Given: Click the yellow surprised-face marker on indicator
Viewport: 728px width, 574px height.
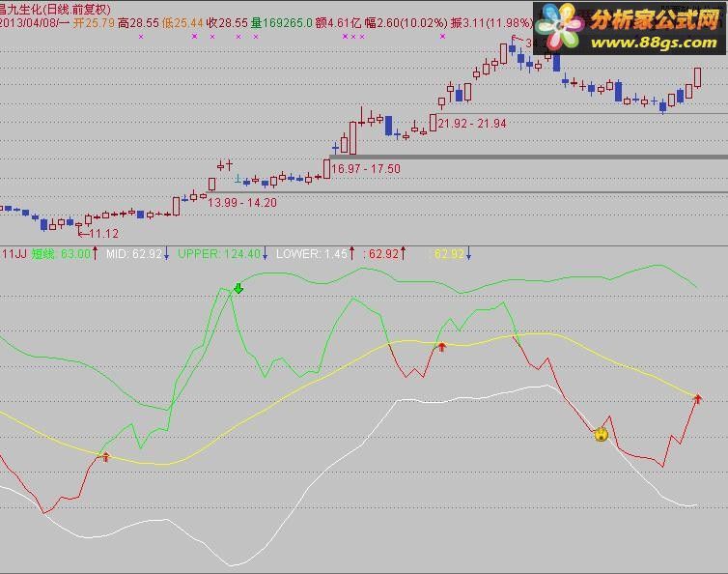Looking at the screenshot, I should tap(602, 435).
